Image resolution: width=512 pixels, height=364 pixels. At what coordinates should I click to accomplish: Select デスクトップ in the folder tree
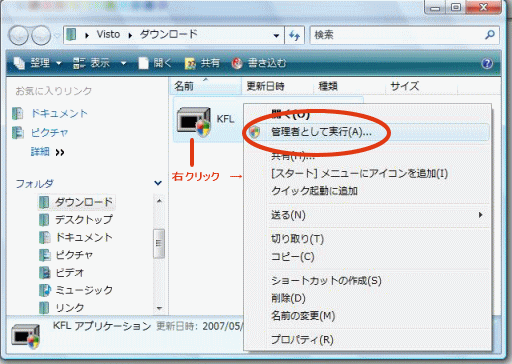(84, 220)
